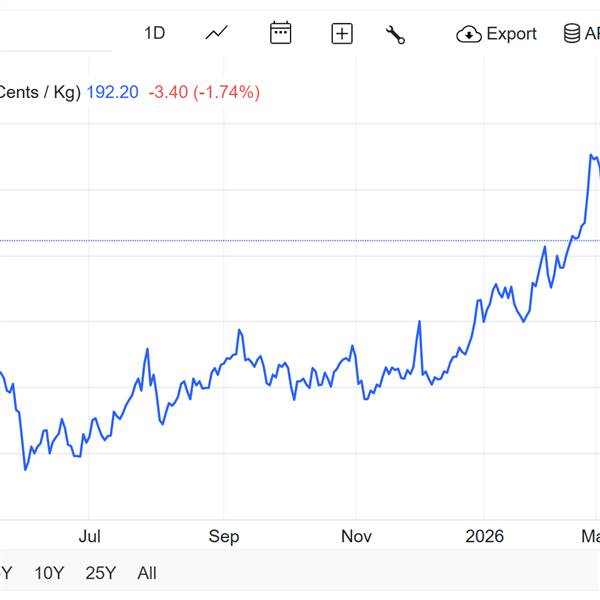Click the dotted current price line

coord(300,240)
